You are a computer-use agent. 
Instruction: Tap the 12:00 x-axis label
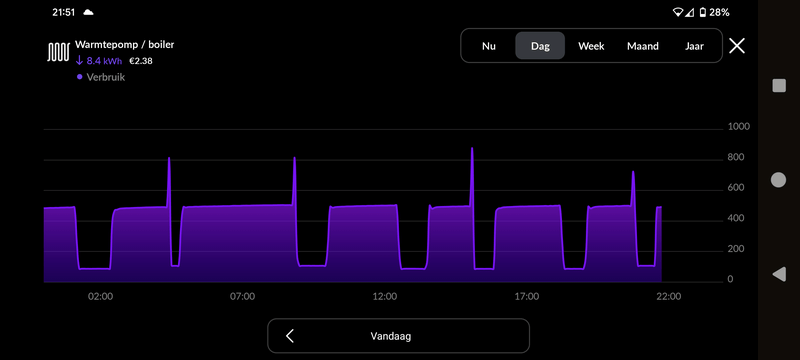tap(385, 296)
